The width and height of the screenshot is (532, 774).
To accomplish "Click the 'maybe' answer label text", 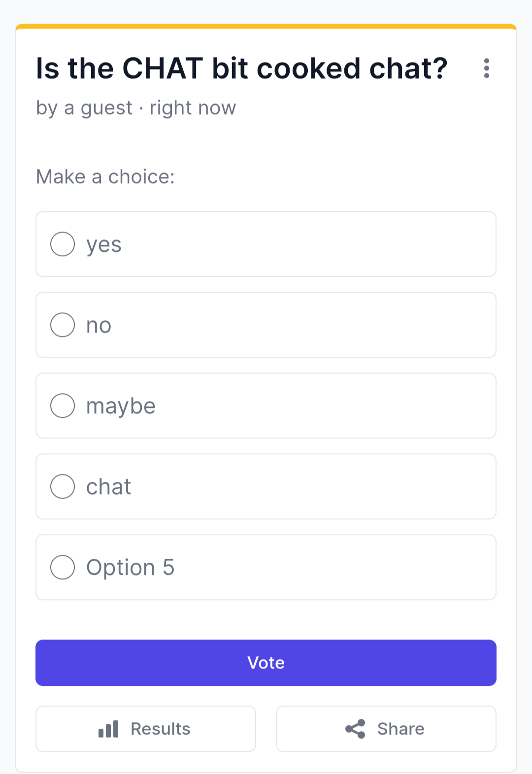I will [x=121, y=406].
